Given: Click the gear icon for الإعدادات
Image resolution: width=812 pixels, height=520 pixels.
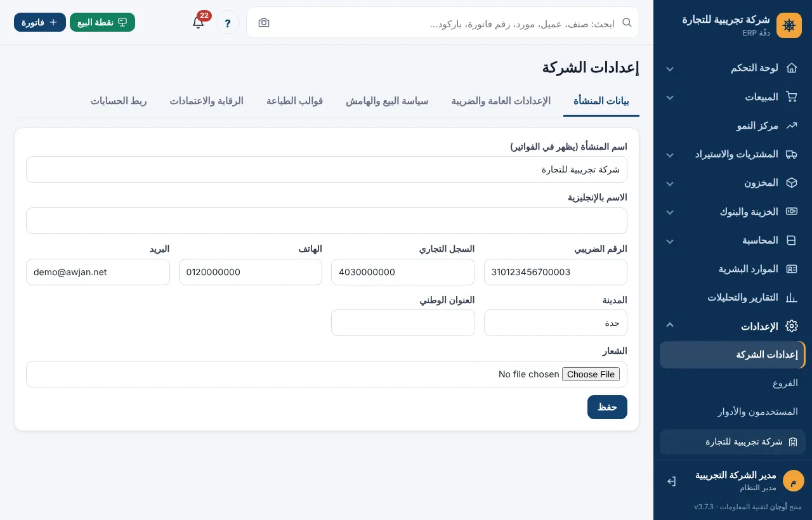Looking at the screenshot, I should click(791, 326).
